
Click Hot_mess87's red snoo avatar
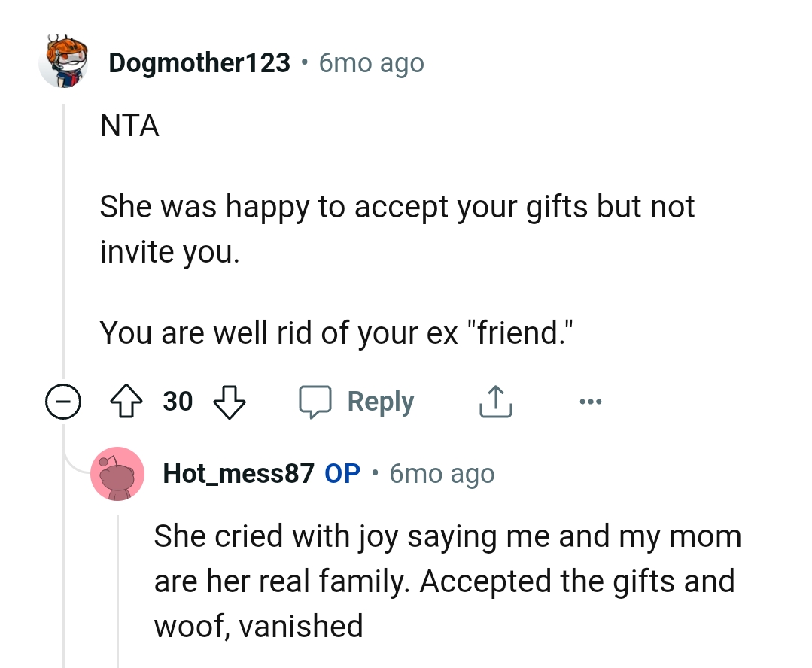point(117,473)
